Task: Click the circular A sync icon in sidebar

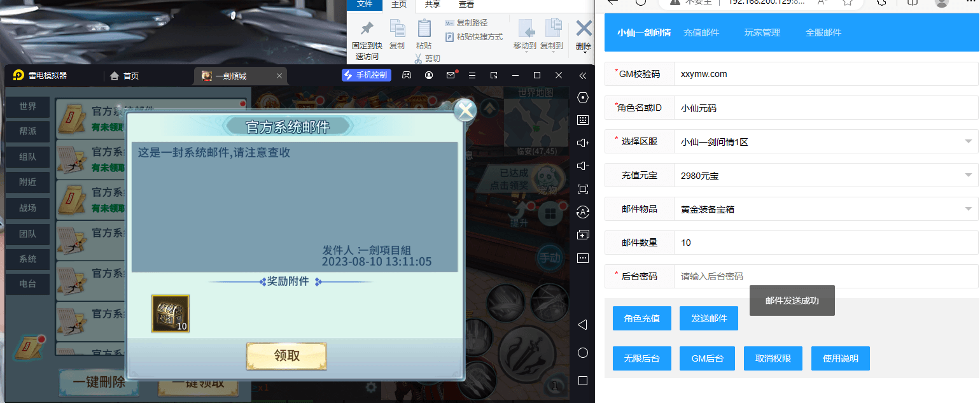Action: click(582, 212)
